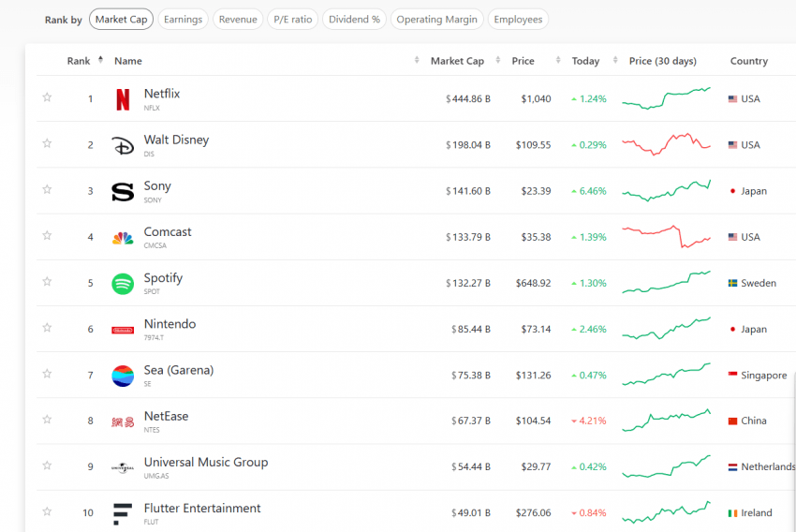Image resolution: width=796 pixels, height=532 pixels.
Task: Open the Spotify company link
Action: (163, 278)
